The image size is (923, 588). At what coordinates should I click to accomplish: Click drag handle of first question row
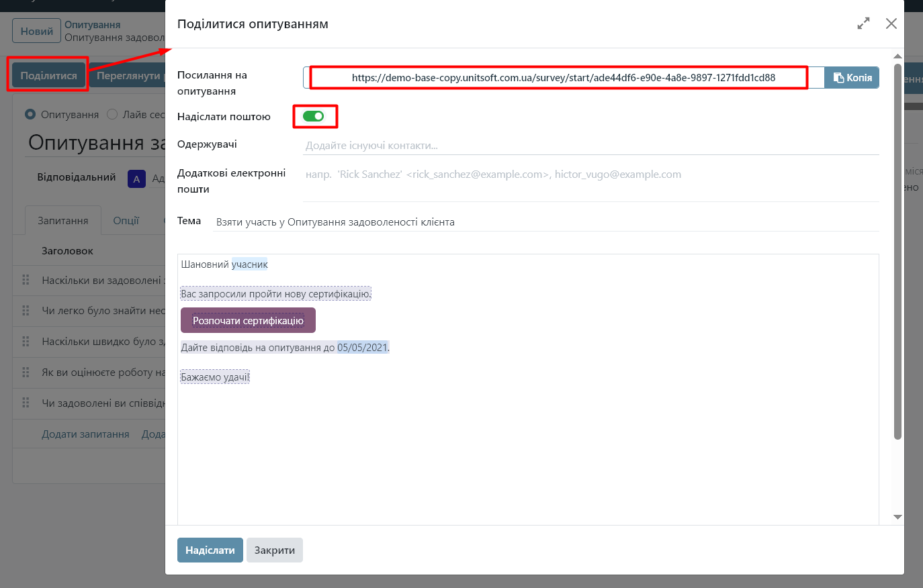point(26,280)
